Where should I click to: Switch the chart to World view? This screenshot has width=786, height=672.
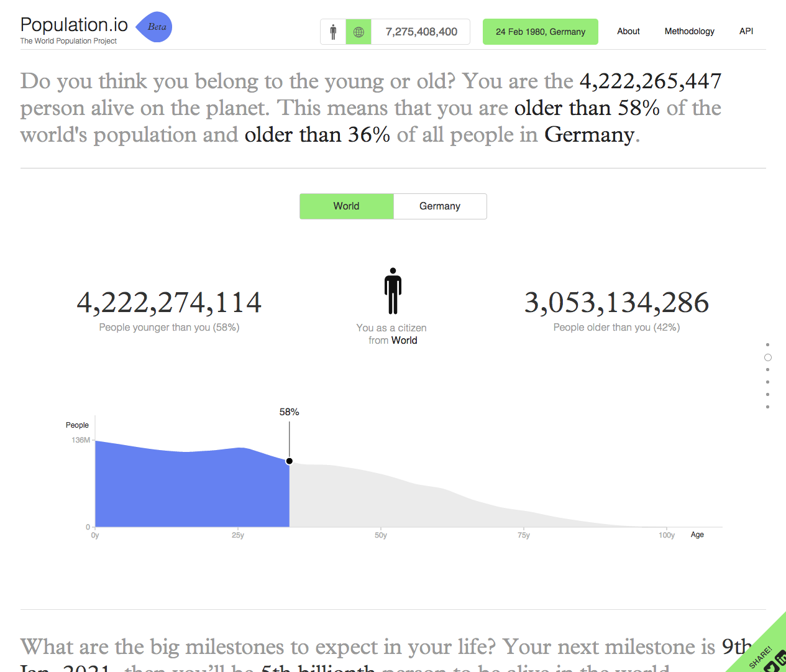click(x=346, y=206)
